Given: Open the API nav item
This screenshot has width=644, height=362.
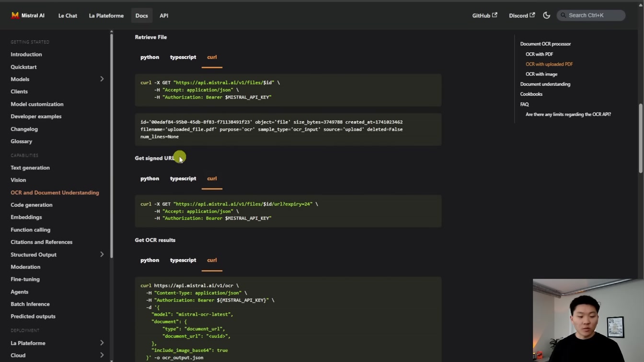Looking at the screenshot, I should point(164,15).
